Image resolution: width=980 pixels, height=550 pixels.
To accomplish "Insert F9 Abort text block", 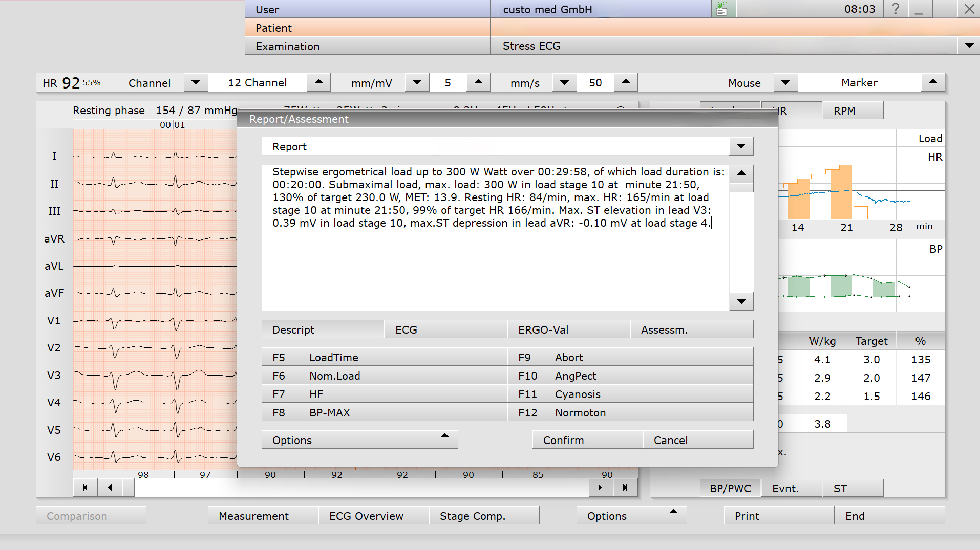I will [x=630, y=357].
